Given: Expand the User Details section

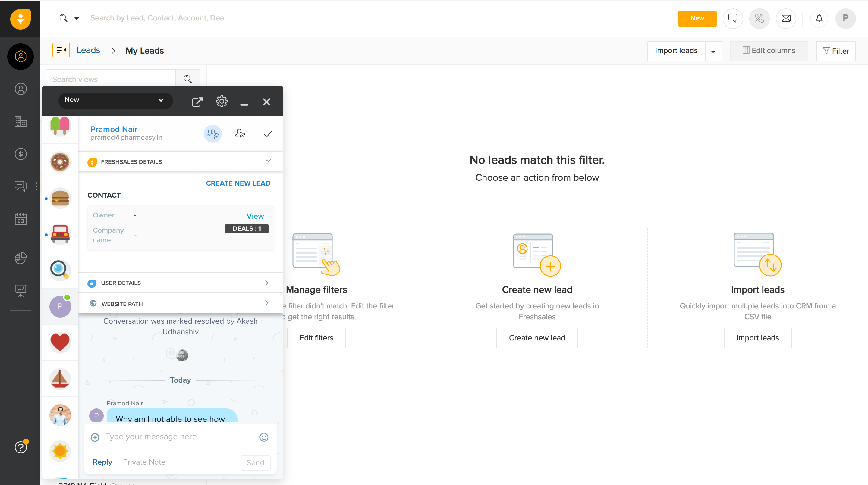Looking at the screenshot, I should [266, 283].
